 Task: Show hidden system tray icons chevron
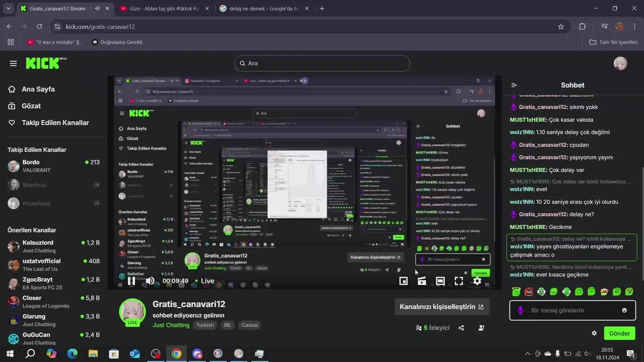click(527, 353)
